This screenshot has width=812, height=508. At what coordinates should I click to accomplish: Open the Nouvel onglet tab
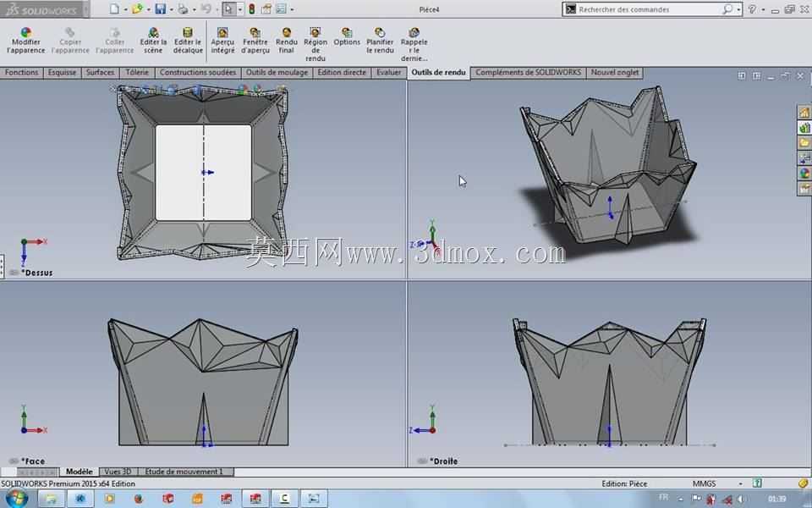(x=615, y=73)
